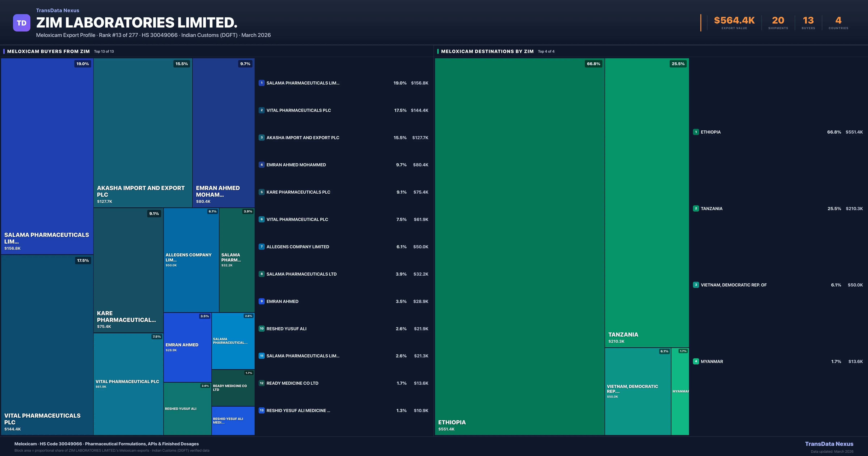Click the Myanmar treemap block

click(x=680, y=391)
